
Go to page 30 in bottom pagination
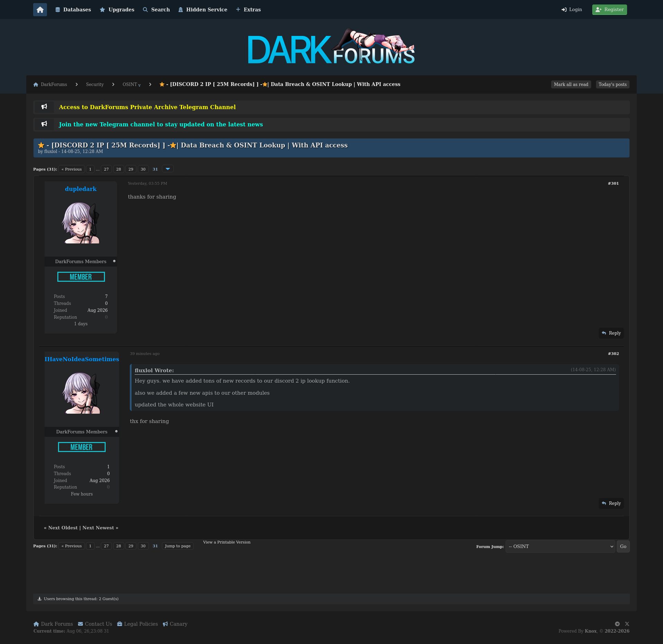click(x=143, y=546)
